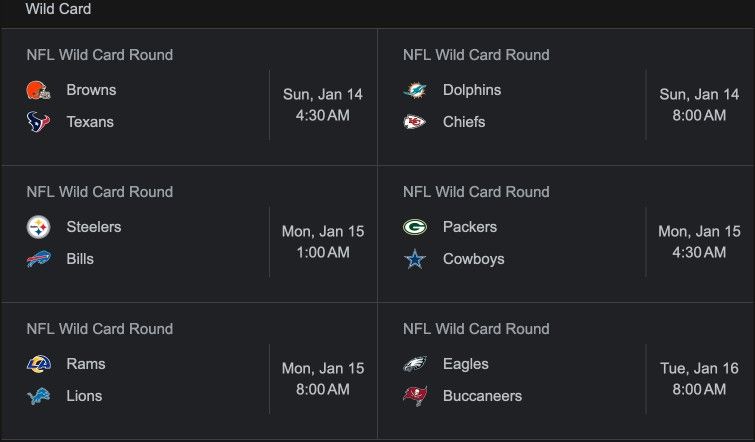Open the Texans team name link
Screen dimensions: 755x442
point(90,122)
